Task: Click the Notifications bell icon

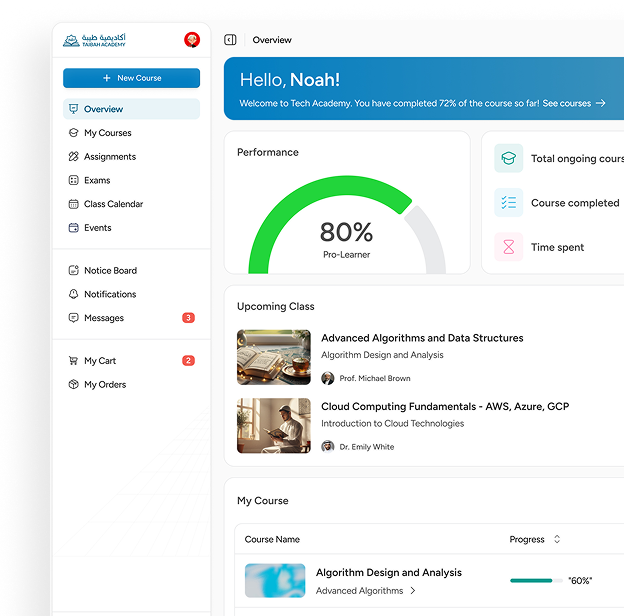Action: coord(73,295)
